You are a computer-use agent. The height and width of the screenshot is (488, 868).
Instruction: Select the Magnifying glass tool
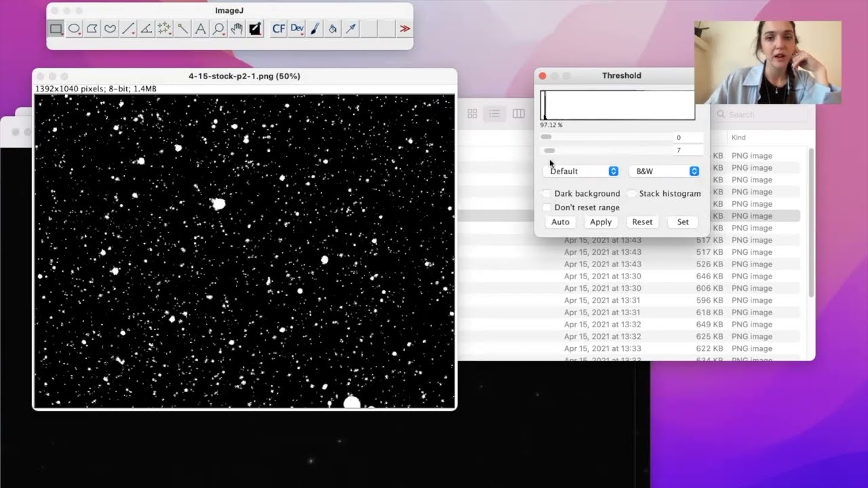(218, 28)
